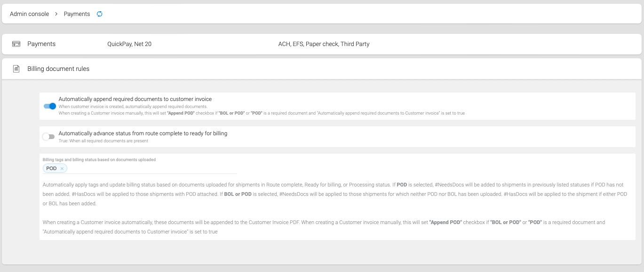Click the breadcrumb chevron after Admin console
This screenshot has width=644, height=272.
[56, 14]
